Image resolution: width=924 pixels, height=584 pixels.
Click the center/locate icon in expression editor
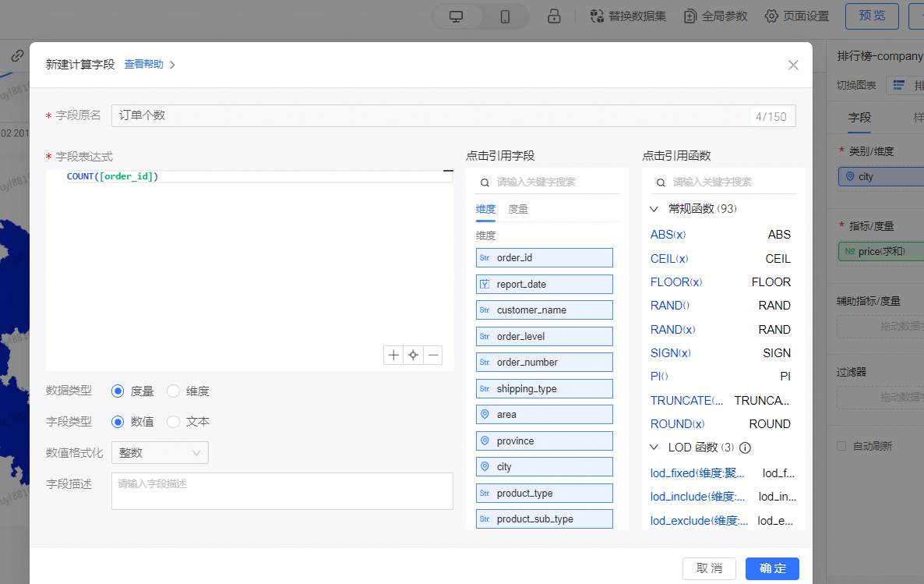click(x=414, y=355)
